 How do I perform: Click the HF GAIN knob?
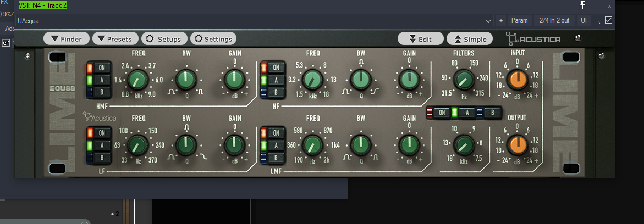click(409, 80)
